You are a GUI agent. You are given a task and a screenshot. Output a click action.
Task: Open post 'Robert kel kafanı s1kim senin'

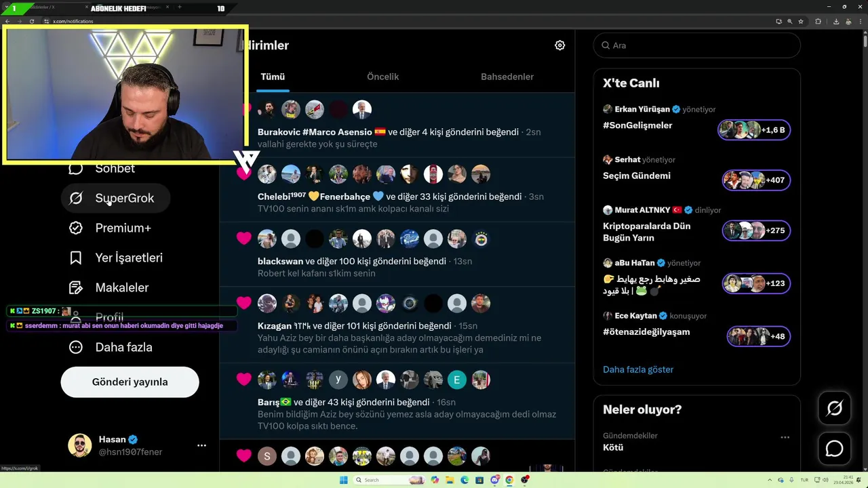point(316,273)
